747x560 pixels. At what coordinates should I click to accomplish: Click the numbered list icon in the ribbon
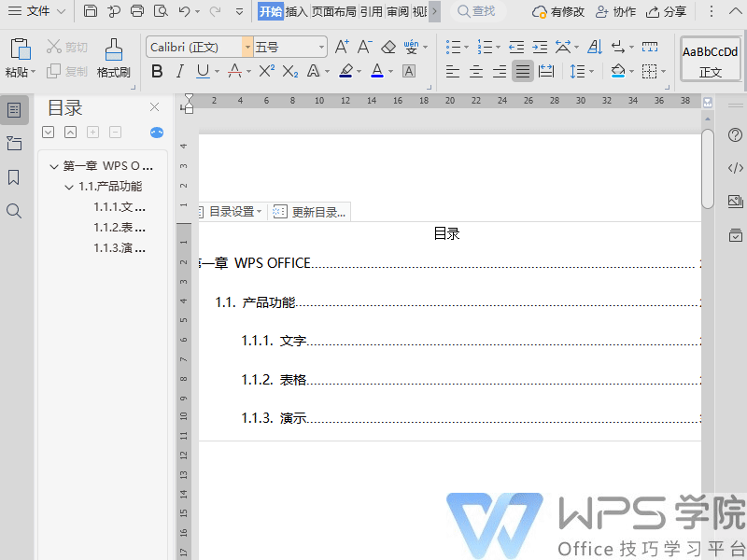[x=485, y=45]
